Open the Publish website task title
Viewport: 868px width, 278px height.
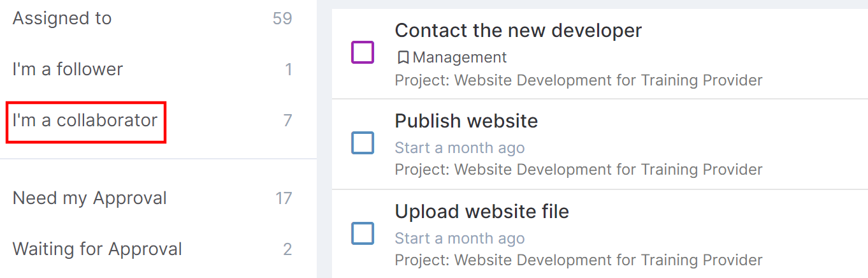click(x=467, y=121)
